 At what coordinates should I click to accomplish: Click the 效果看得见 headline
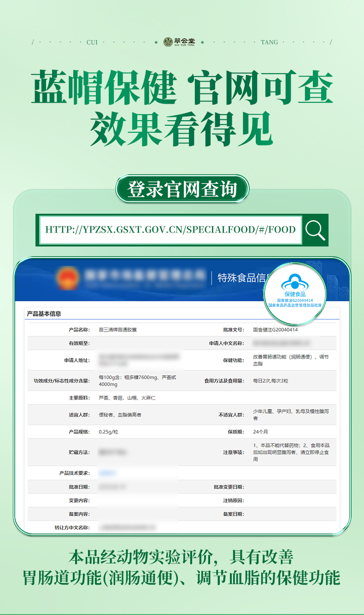[x=182, y=129]
